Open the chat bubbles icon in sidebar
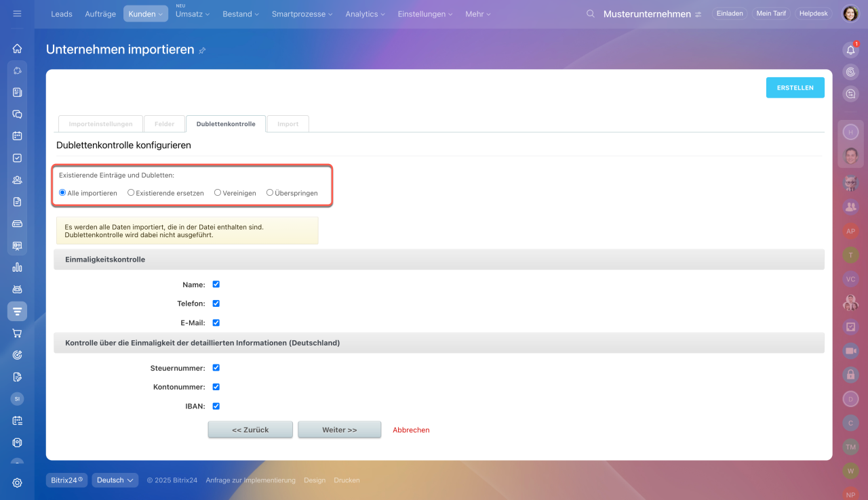The height and width of the screenshot is (500, 868). 17,114
